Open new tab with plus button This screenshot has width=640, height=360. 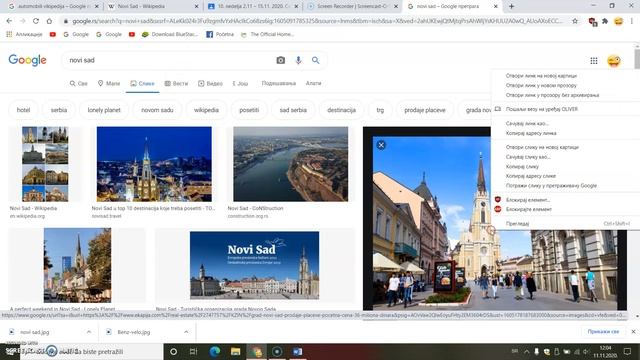pyautogui.click(x=511, y=6)
